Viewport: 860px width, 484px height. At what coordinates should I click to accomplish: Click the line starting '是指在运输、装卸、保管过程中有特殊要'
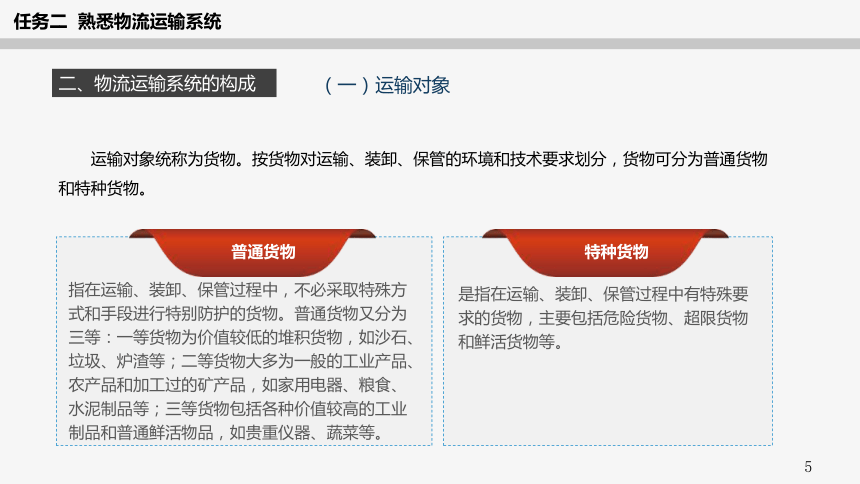click(603, 294)
